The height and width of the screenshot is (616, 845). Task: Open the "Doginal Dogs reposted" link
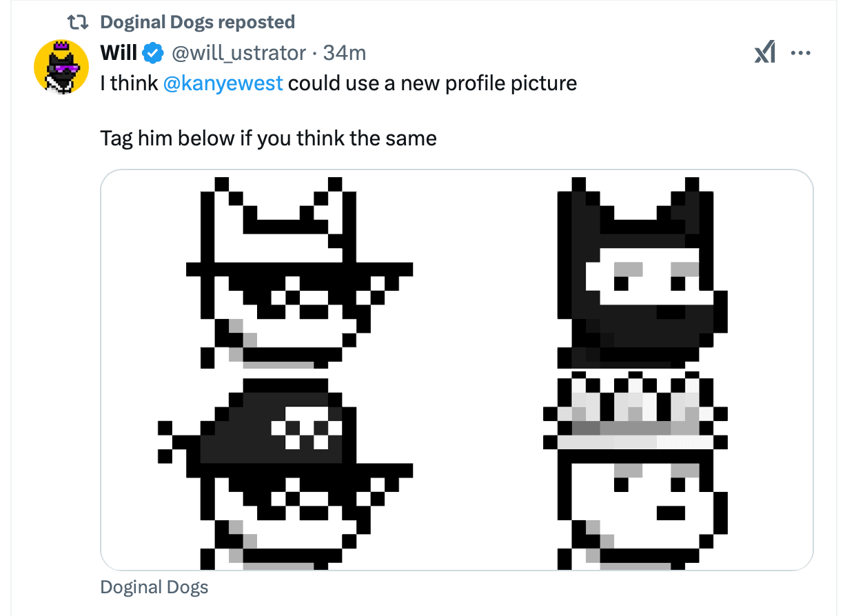tap(197, 22)
